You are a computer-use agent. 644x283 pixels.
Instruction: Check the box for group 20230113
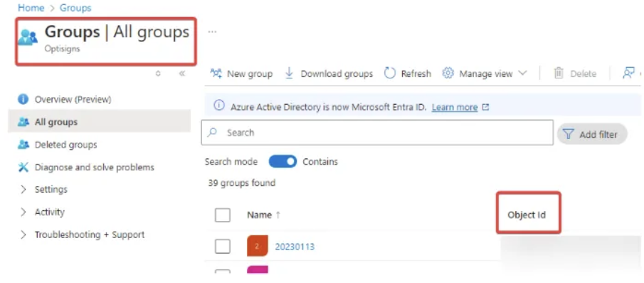pos(223,247)
